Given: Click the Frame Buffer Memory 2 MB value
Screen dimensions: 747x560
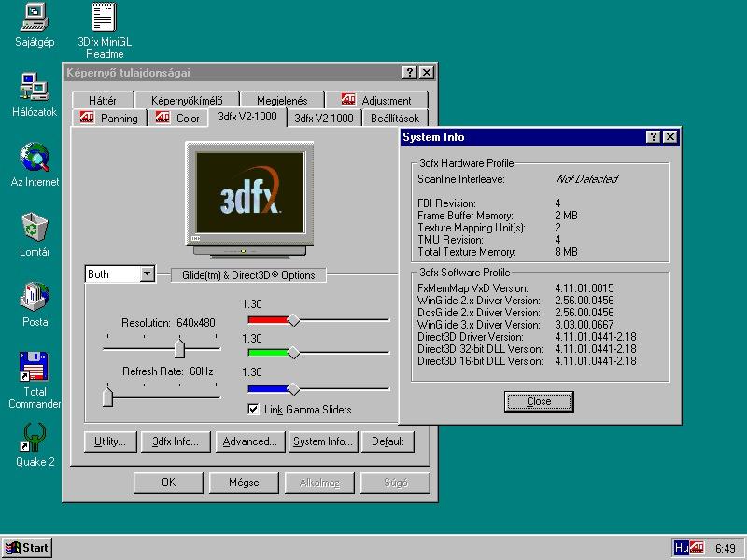Looking at the screenshot, I should click(x=566, y=216).
